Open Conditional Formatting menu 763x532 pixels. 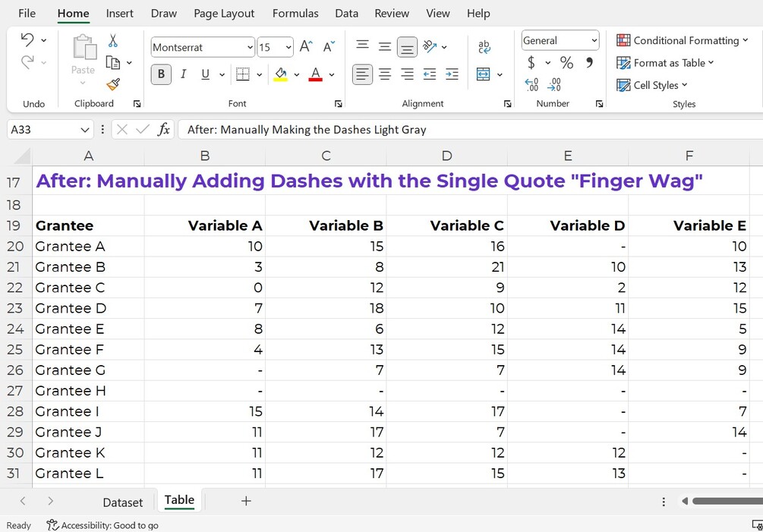pyautogui.click(x=682, y=40)
